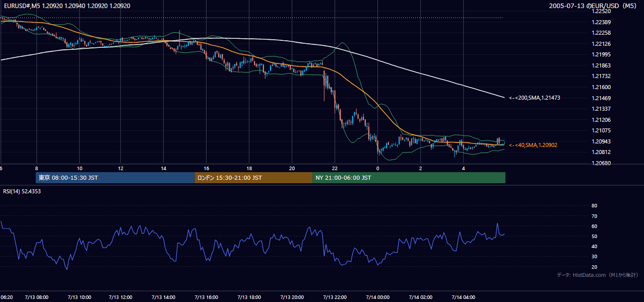This screenshot has width=644, height=302.
Task: Click hour label 14 under the price chart
Action: click(163, 168)
